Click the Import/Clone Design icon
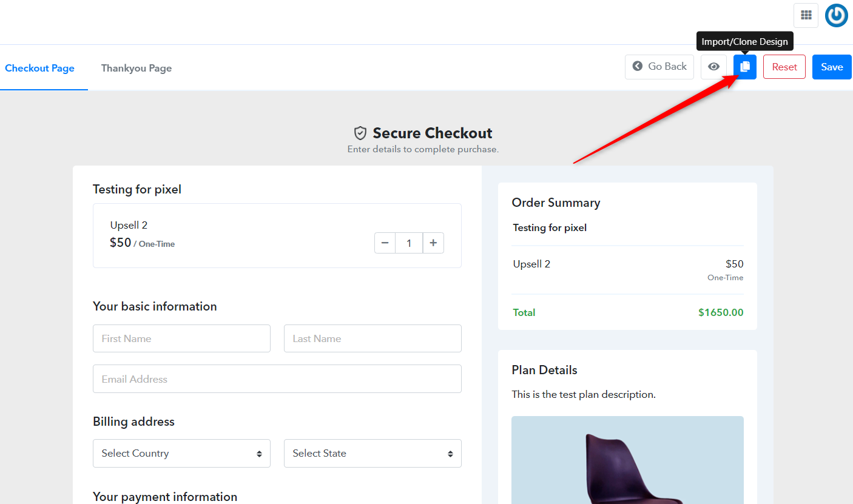Image resolution: width=853 pixels, height=504 pixels. point(745,67)
